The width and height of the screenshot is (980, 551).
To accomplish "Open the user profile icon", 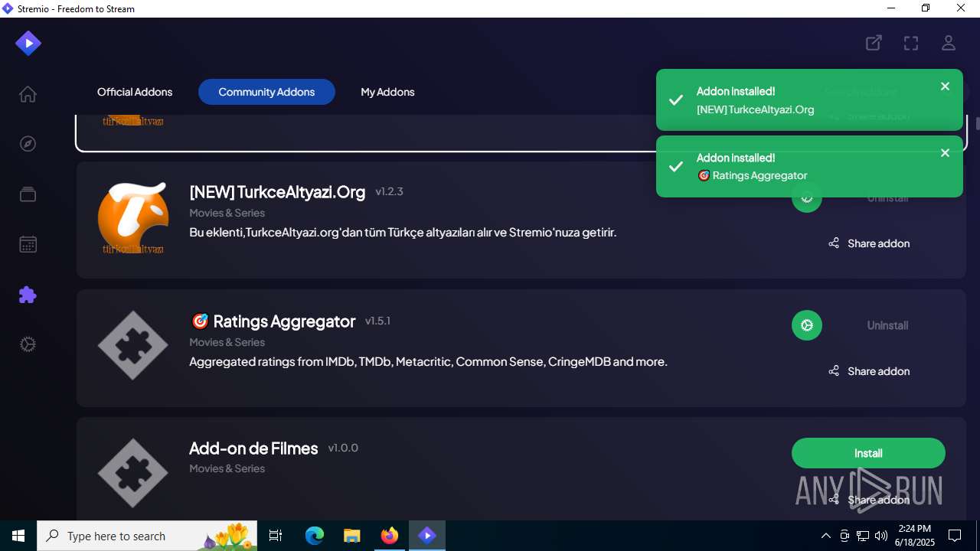I will coord(949,43).
